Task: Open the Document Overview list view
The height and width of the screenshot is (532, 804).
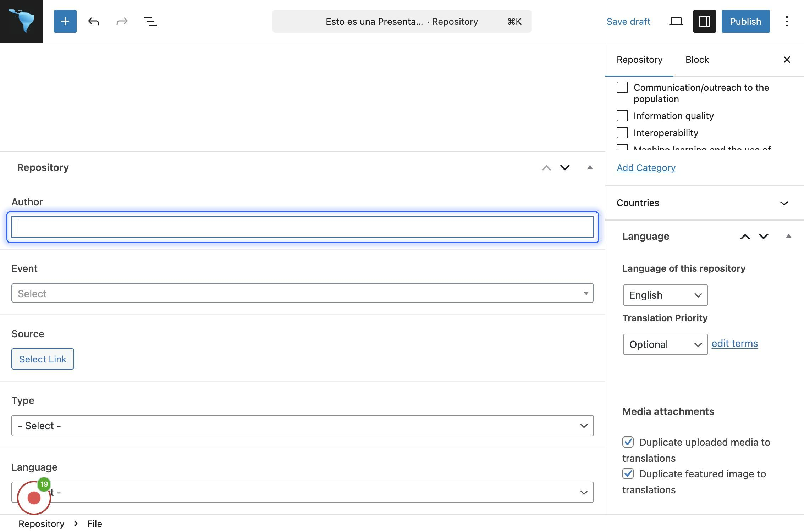Action: pos(150,21)
